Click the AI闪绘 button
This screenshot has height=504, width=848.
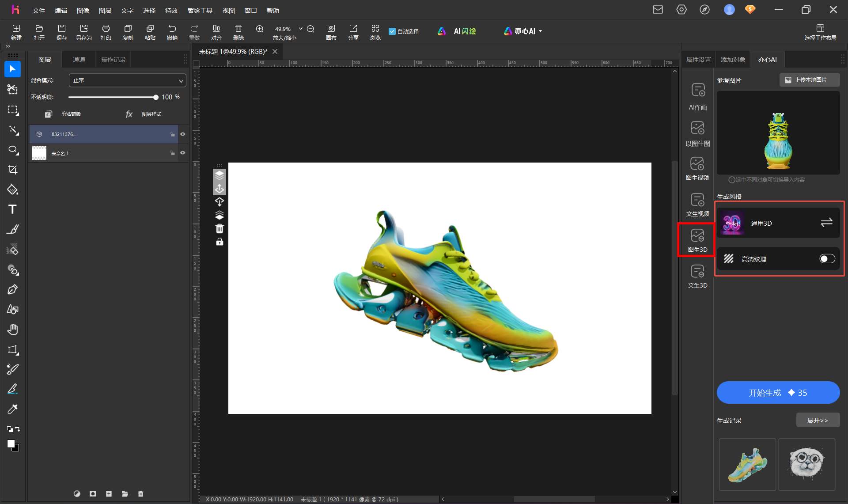[457, 31]
